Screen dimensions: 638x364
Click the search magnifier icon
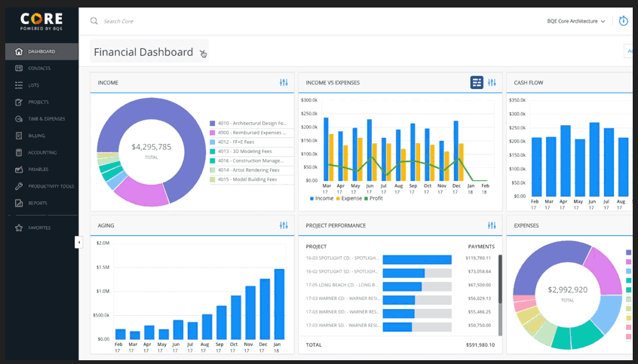pos(94,21)
